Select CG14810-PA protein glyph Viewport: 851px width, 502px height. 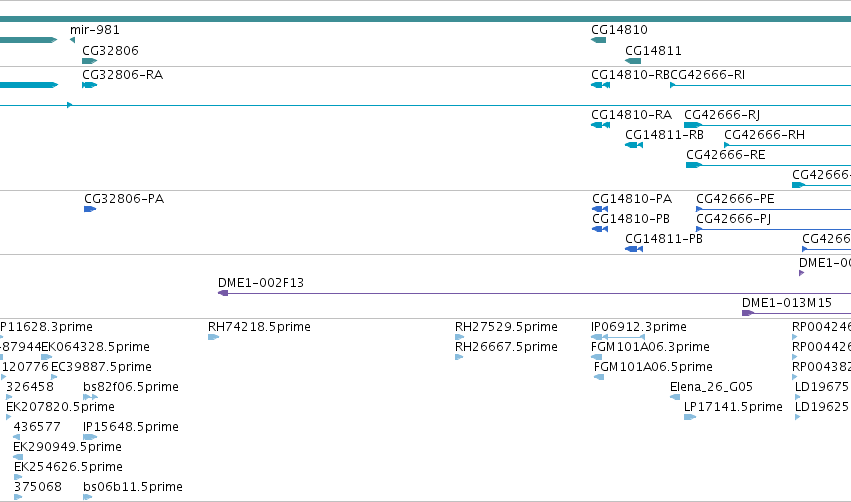[x=600, y=209]
